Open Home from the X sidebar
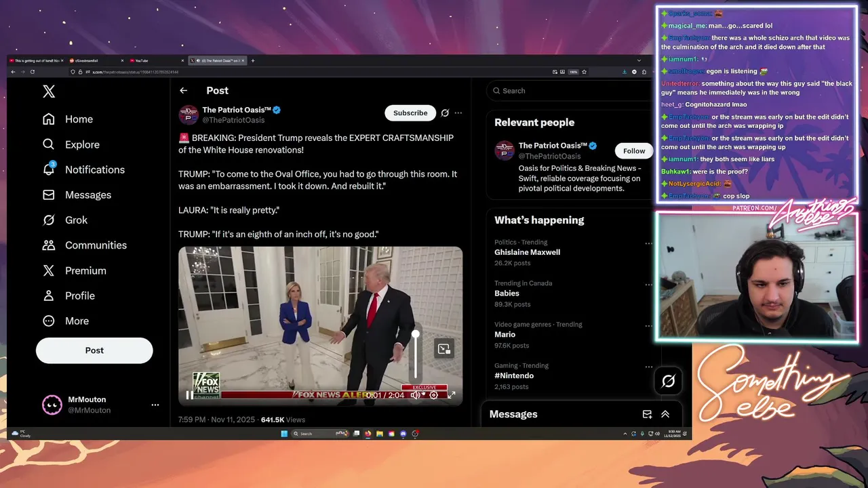Screen dimensions: 868x488 click(68, 119)
